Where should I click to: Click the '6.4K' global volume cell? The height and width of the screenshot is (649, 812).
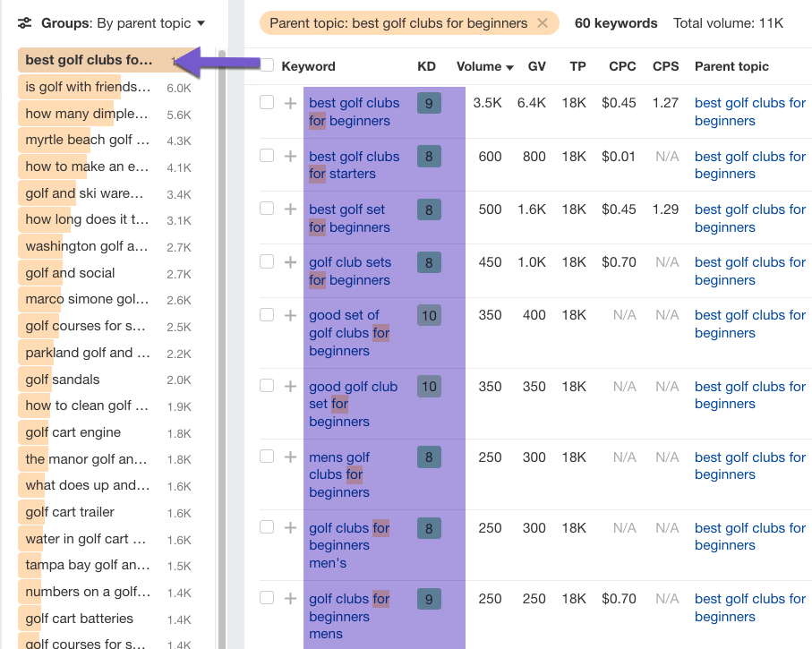point(531,103)
